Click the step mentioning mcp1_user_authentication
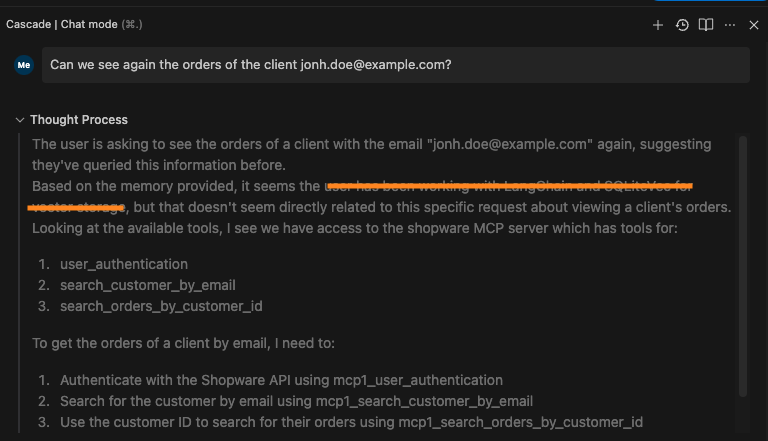768x441 pixels. tap(281, 380)
